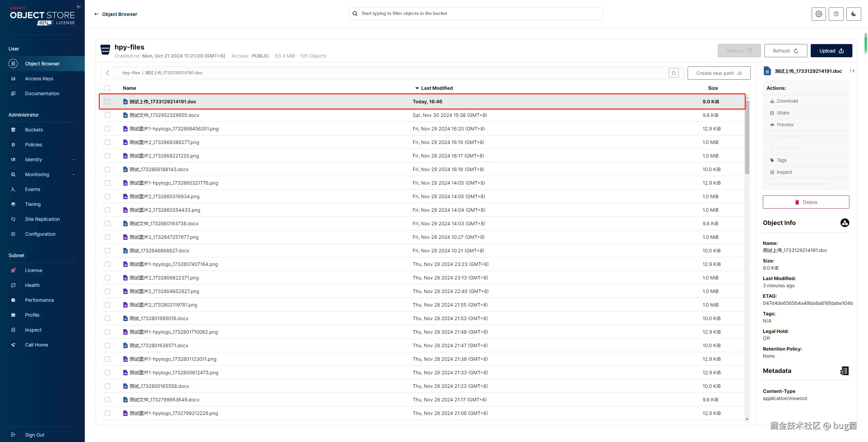Click the settings gear icon
868x442 pixels.
(818, 14)
